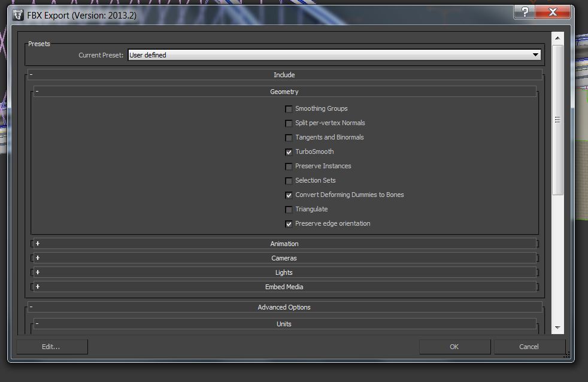The height and width of the screenshot is (382, 588).
Task: Enable Preserve Instances checkbox
Action: tap(289, 166)
